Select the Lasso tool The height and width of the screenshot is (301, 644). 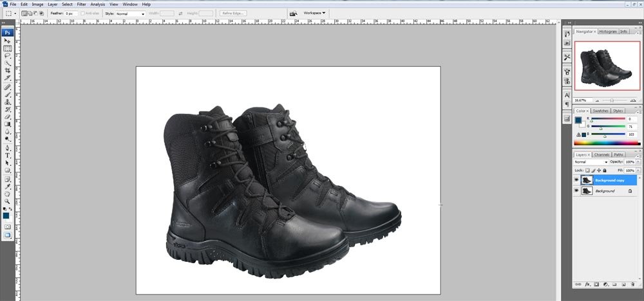point(7,56)
